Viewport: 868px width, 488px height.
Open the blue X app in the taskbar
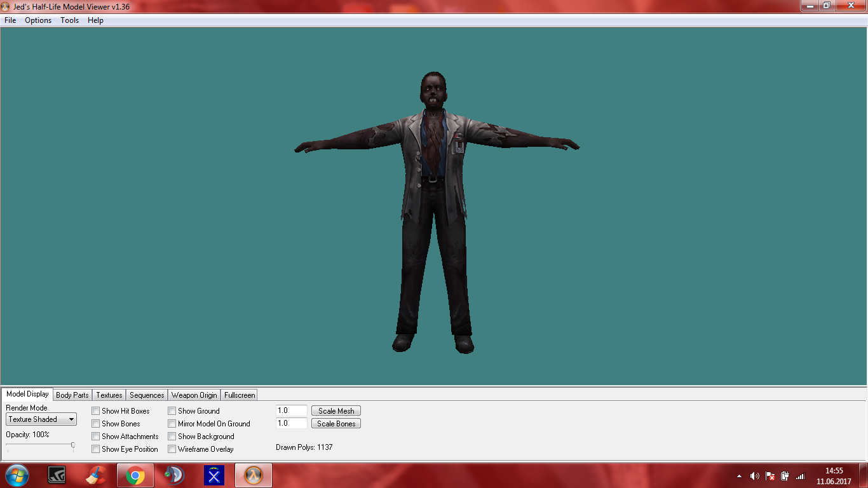point(214,475)
